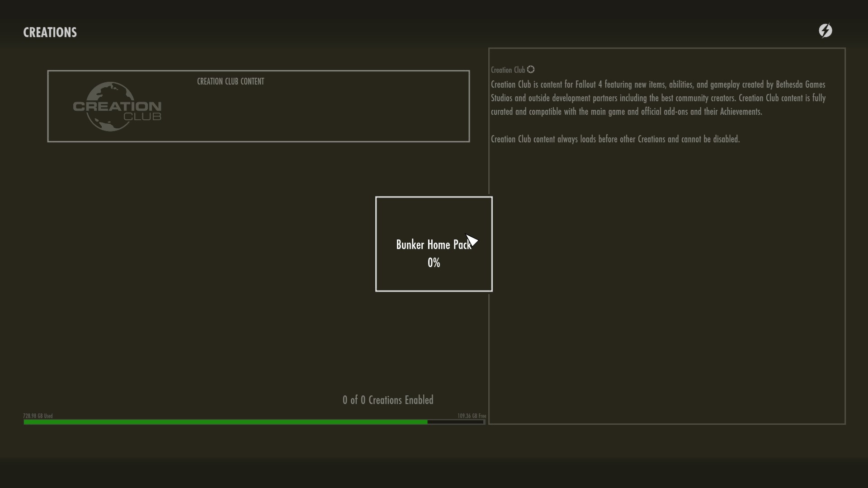Viewport: 868px width, 488px height.
Task: Click the lightning bolt icon at top right
Action: 826,31
